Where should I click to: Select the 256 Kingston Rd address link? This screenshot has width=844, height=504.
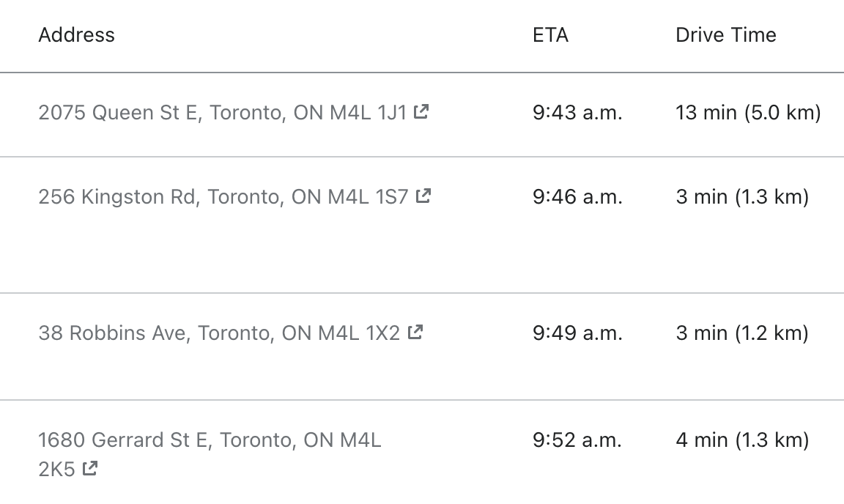223,196
